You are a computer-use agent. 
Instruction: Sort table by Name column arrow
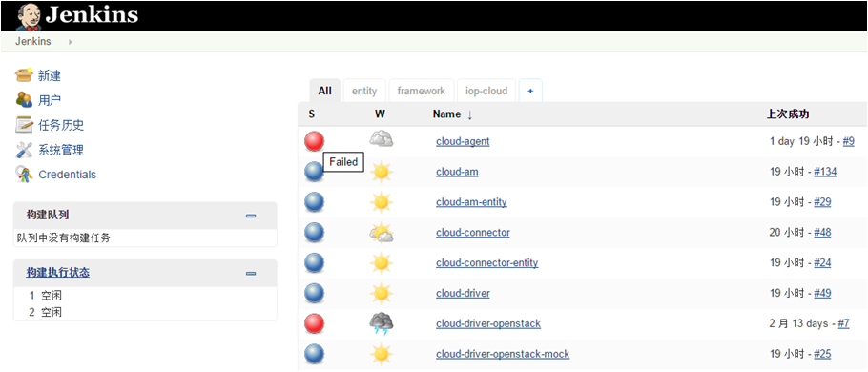(470, 114)
